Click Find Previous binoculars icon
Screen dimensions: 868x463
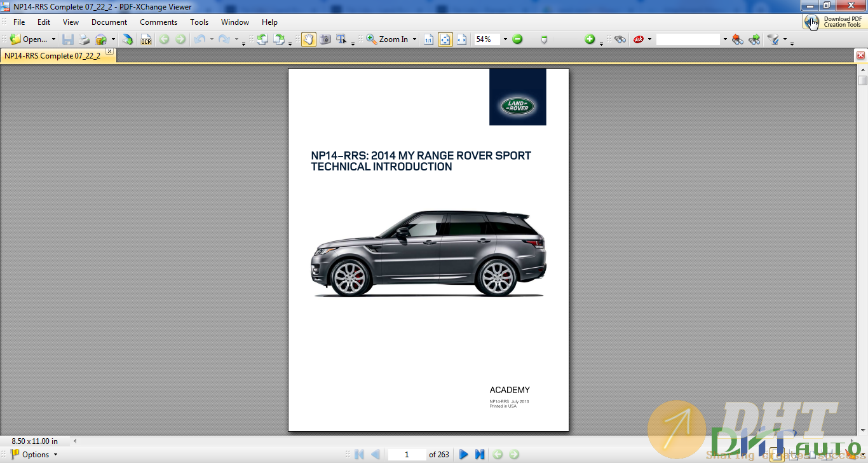(x=737, y=39)
